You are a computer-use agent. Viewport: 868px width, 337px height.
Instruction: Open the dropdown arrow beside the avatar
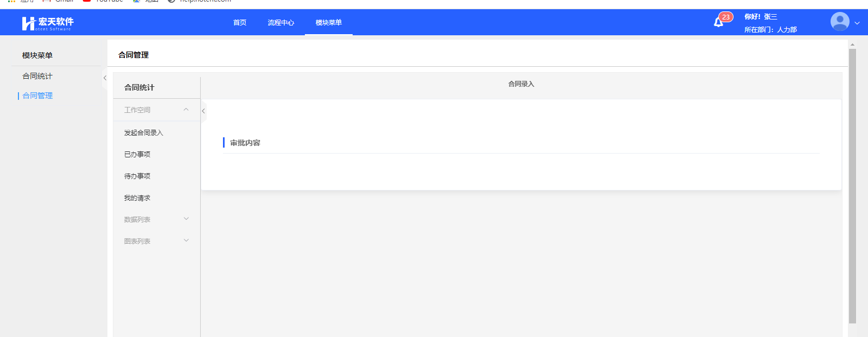[x=857, y=23]
